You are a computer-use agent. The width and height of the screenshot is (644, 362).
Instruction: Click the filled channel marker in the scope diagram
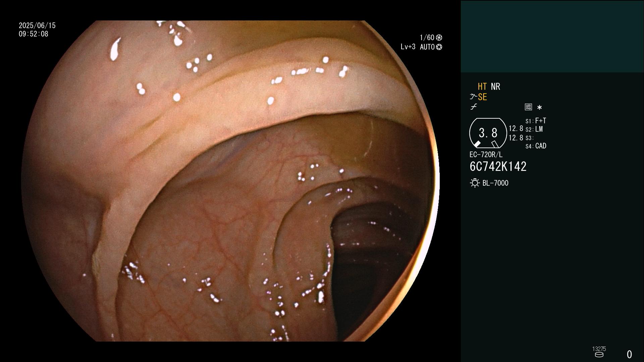[477, 144]
